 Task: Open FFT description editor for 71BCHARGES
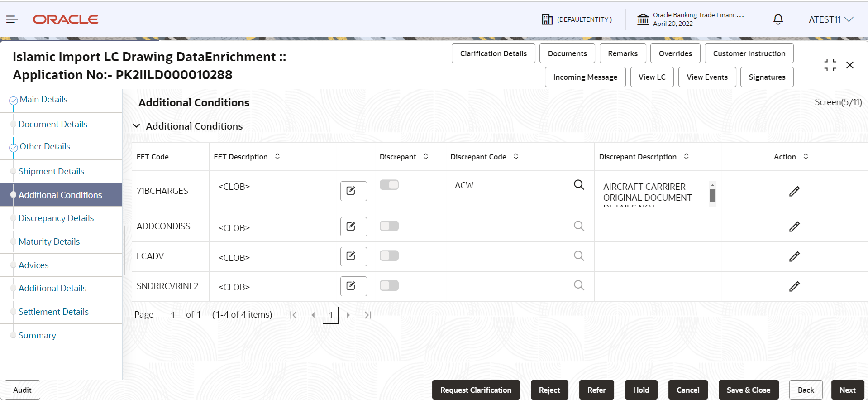pos(353,191)
